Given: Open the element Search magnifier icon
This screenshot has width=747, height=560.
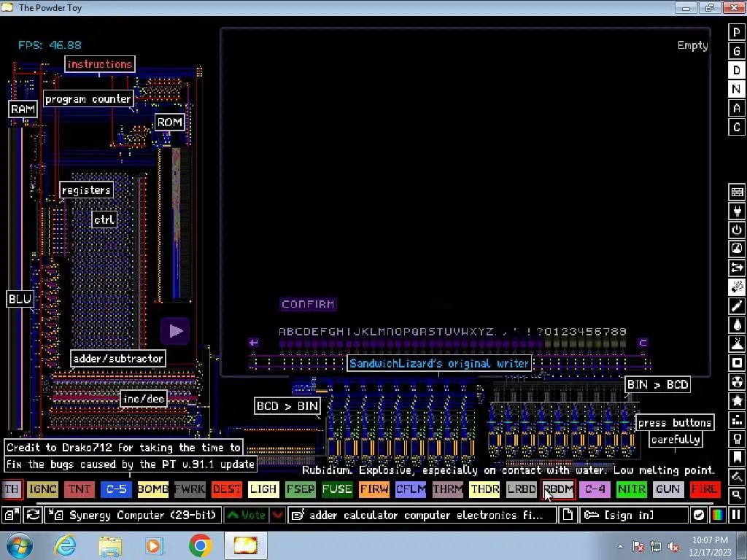Looking at the screenshot, I should [737, 495].
